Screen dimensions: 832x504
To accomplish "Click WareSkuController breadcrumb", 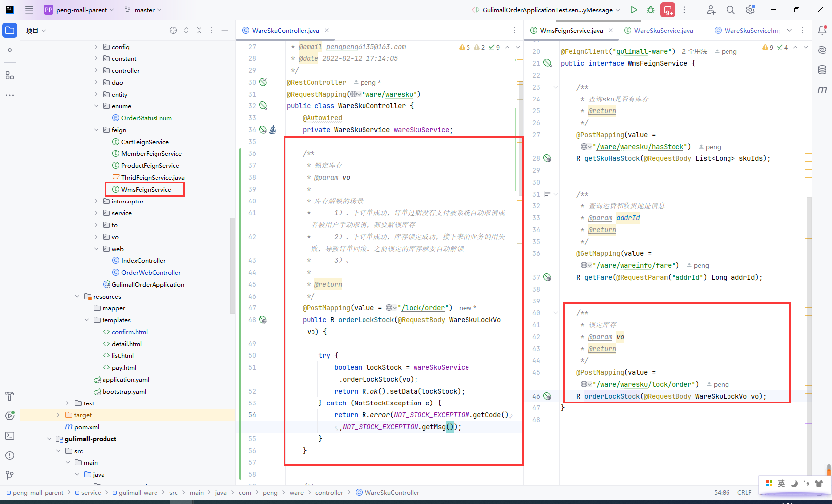I will point(388,492).
